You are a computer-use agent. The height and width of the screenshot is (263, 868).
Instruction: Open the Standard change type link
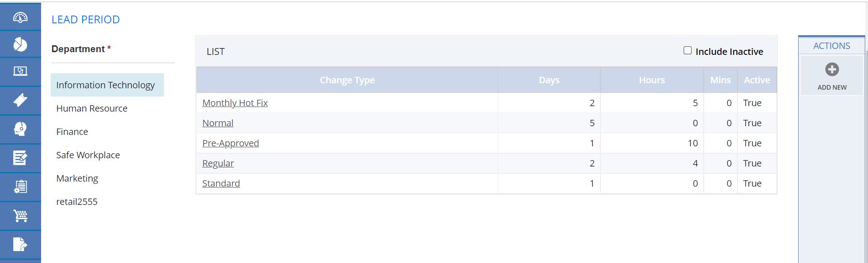click(x=221, y=183)
